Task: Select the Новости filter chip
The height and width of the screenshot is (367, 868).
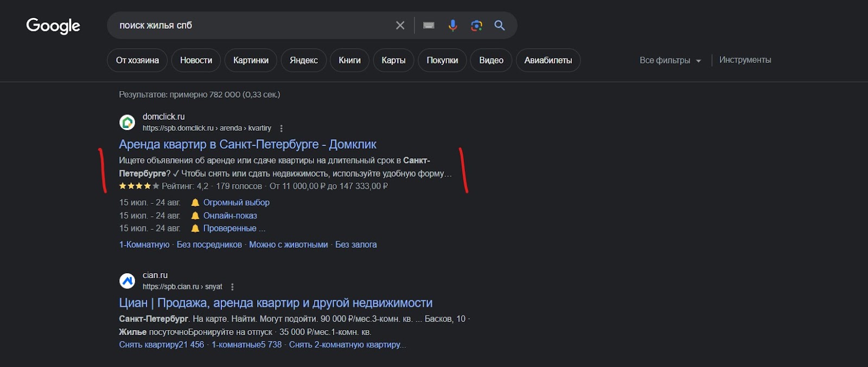Action: tap(196, 60)
